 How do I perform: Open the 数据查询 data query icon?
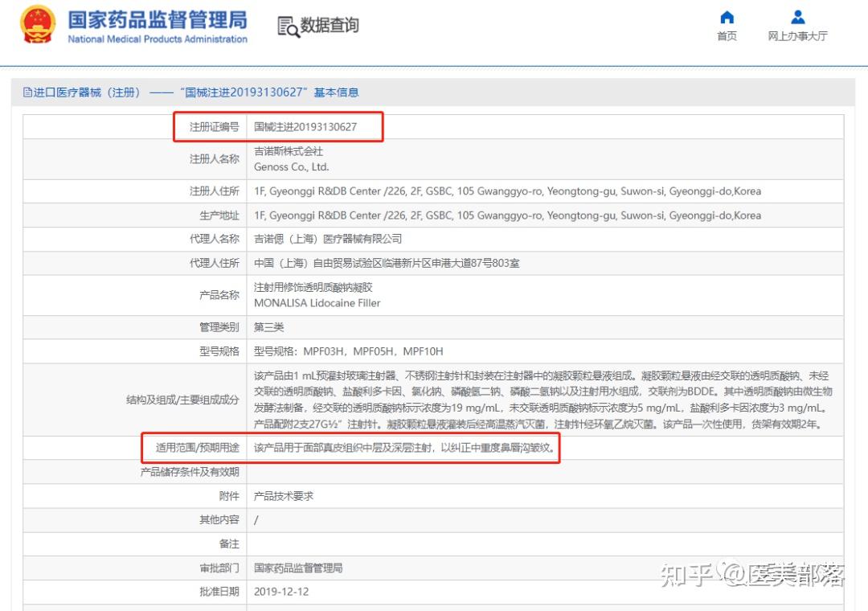(x=320, y=25)
